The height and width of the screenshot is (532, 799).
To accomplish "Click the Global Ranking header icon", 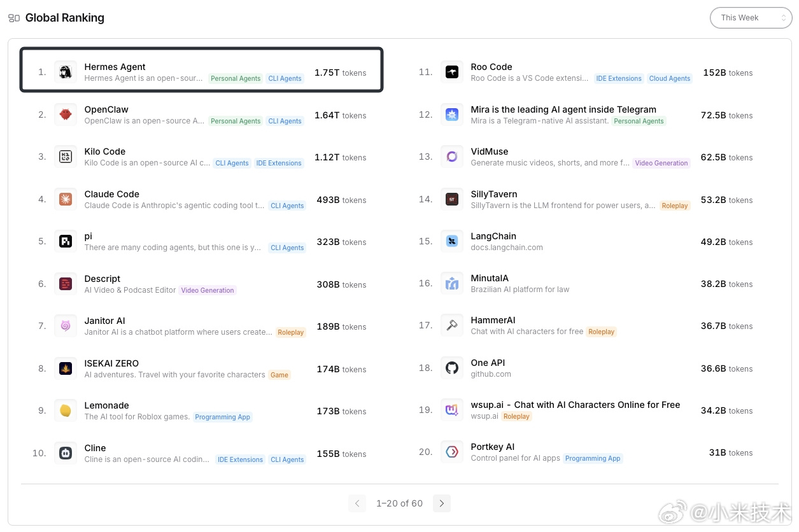I will (14, 18).
